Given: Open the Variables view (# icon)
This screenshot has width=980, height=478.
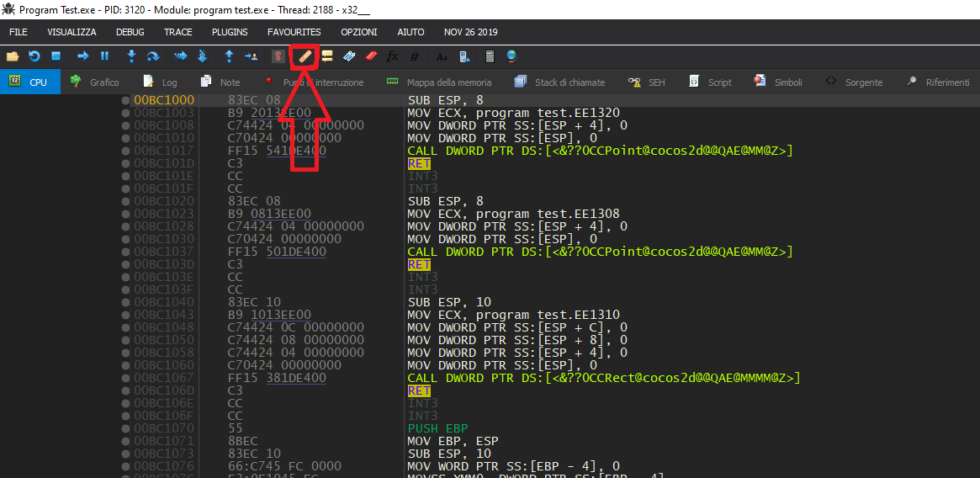Looking at the screenshot, I should [x=415, y=56].
